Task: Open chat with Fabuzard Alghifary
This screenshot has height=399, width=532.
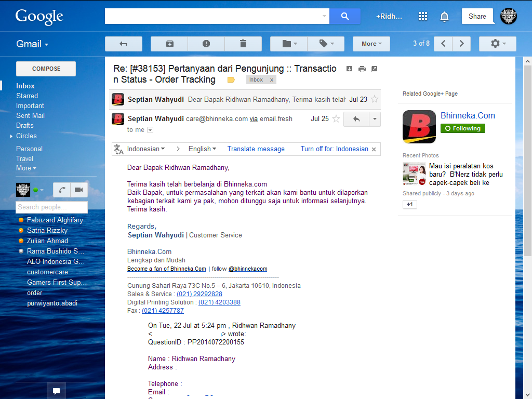Action: click(x=55, y=220)
